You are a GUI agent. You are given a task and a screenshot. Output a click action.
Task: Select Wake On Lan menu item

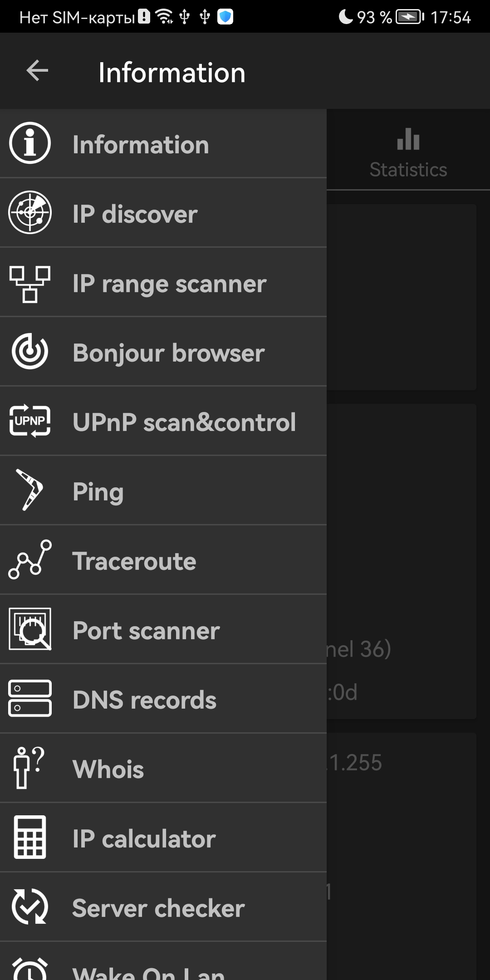point(148,971)
